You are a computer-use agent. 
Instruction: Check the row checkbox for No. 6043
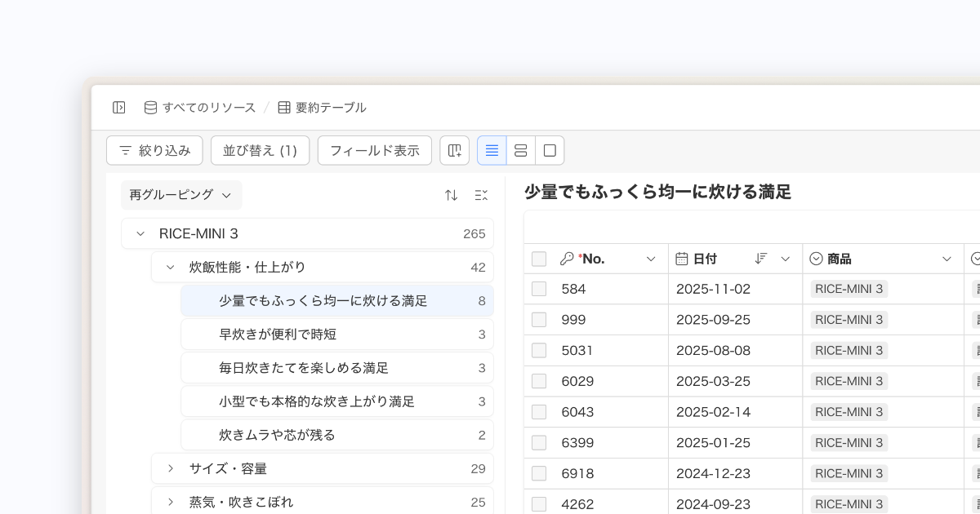539,412
